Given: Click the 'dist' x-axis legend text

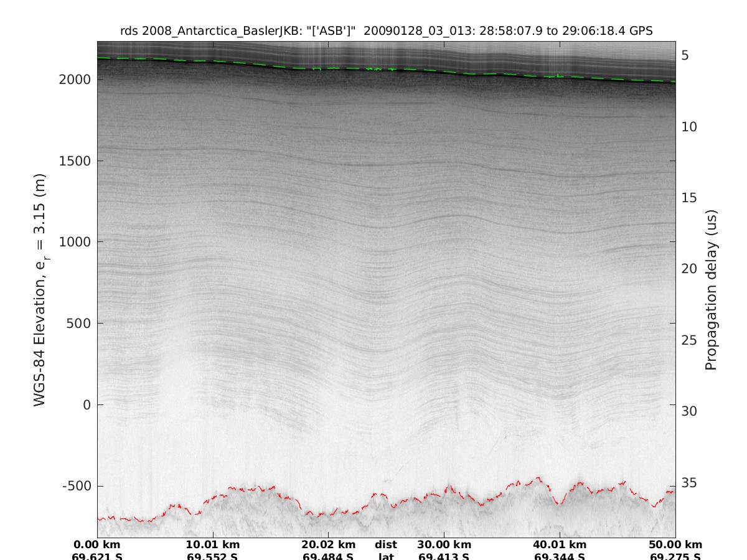Looking at the screenshot, I should coord(386,544).
